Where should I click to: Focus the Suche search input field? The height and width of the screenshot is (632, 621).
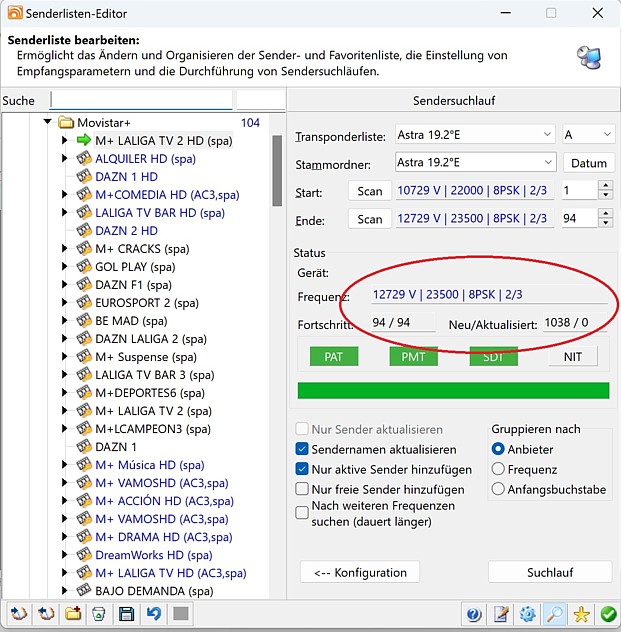141,100
